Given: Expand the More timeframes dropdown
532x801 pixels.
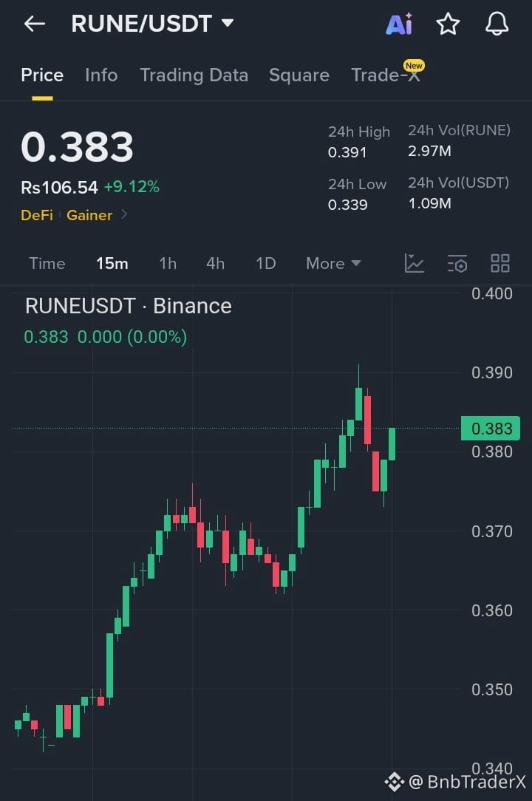Looking at the screenshot, I should (333, 264).
